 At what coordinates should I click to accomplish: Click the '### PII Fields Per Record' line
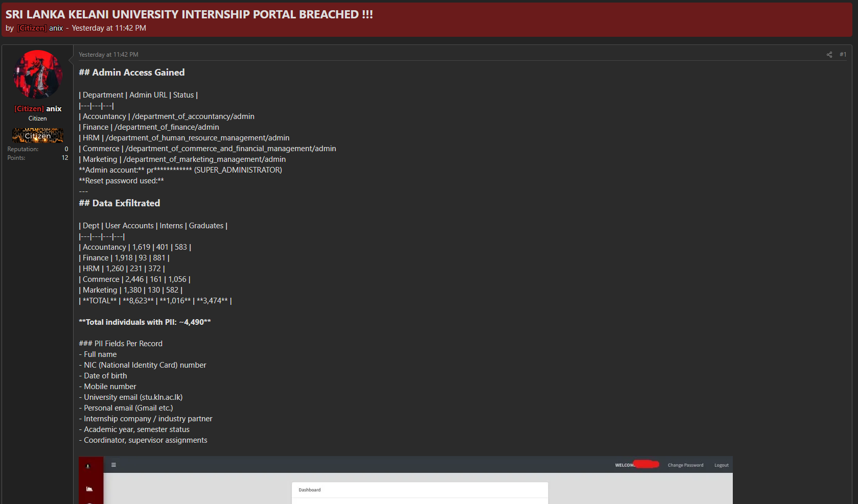pos(121,344)
